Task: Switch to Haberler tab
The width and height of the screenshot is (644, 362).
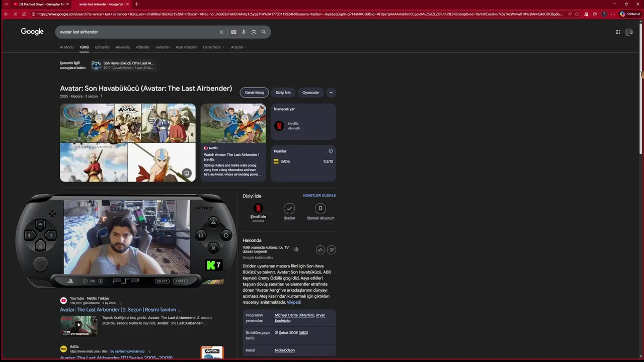Action: (163, 47)
